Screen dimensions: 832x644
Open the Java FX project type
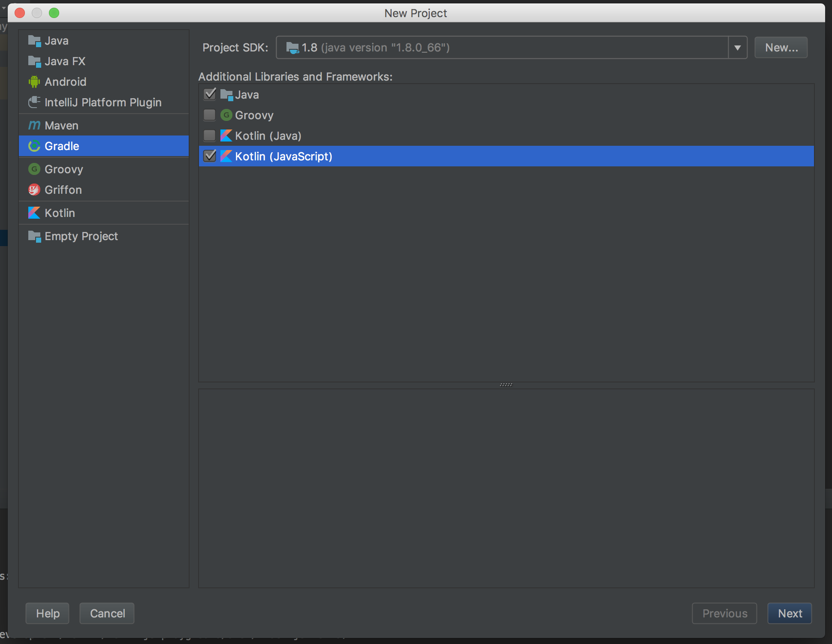click(65, 61)
